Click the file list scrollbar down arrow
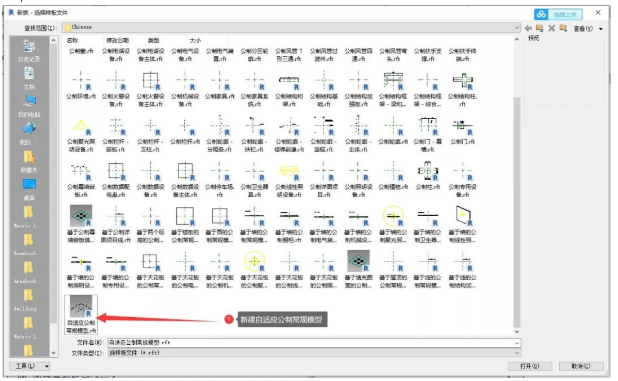 (x=517, y=331)
